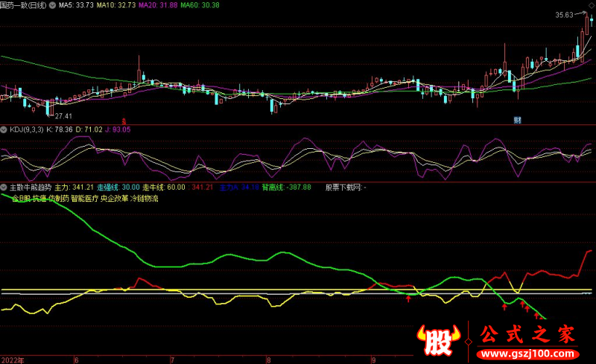The image size is (596, 364).
Task: Click the first red arrow signal near September
Action: [x=409, y=299]
